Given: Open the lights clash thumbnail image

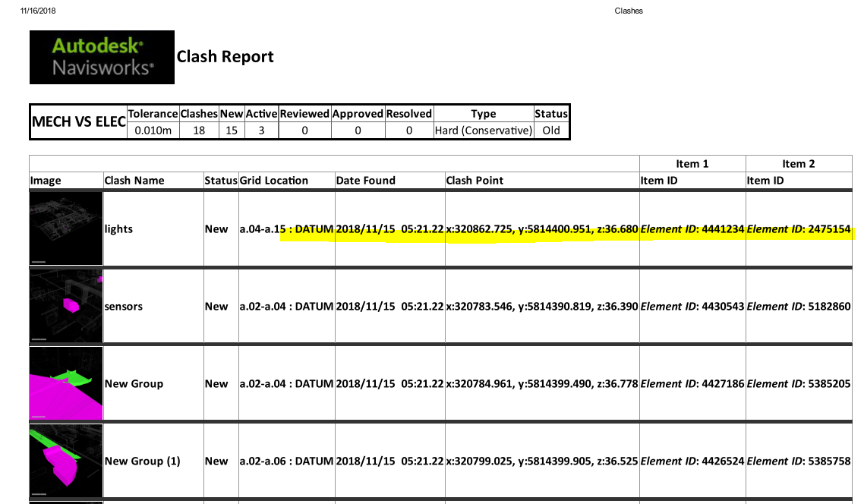Looking at the screenshot, I should pos(66,228).
